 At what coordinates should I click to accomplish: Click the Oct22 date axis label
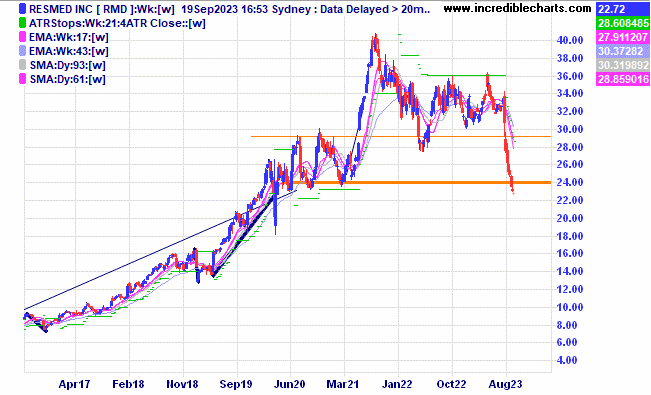[x=452, y=384]
